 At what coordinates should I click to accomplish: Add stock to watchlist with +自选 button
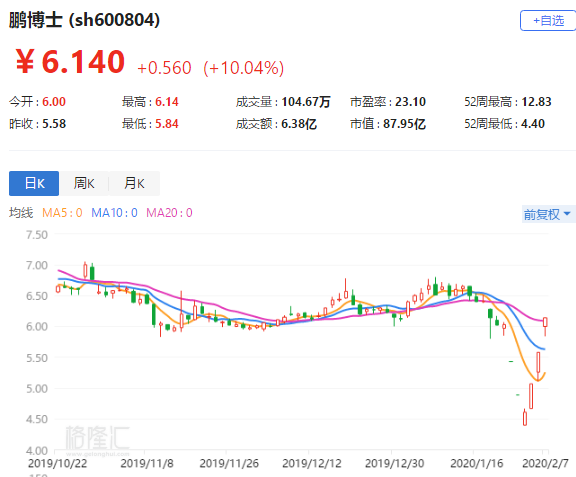click(548, 21)
